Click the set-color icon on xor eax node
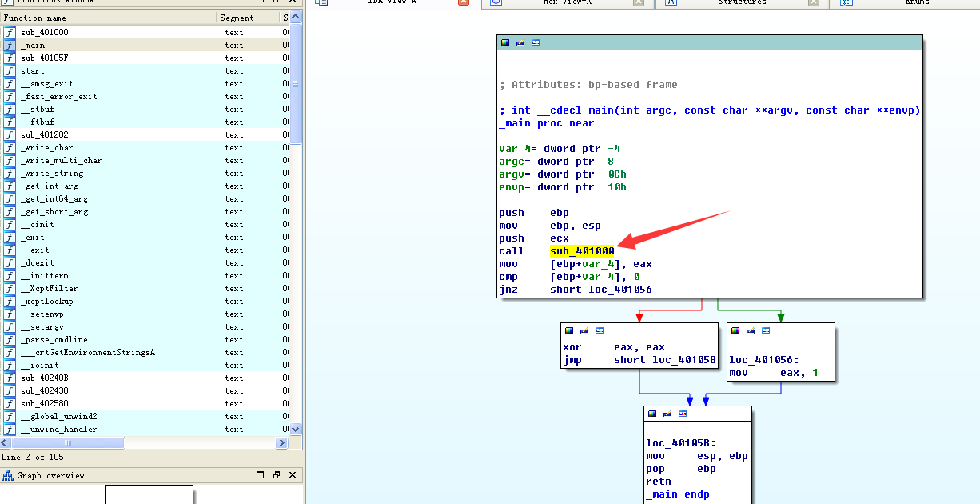The height and width of the screenshot is (504, 980). [569, 330]
